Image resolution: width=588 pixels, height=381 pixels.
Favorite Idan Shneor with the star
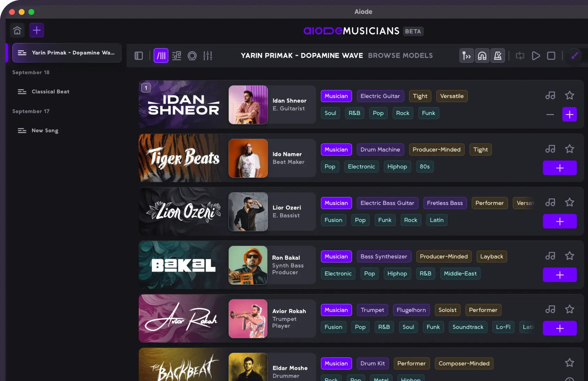click(x=570, y=96)
